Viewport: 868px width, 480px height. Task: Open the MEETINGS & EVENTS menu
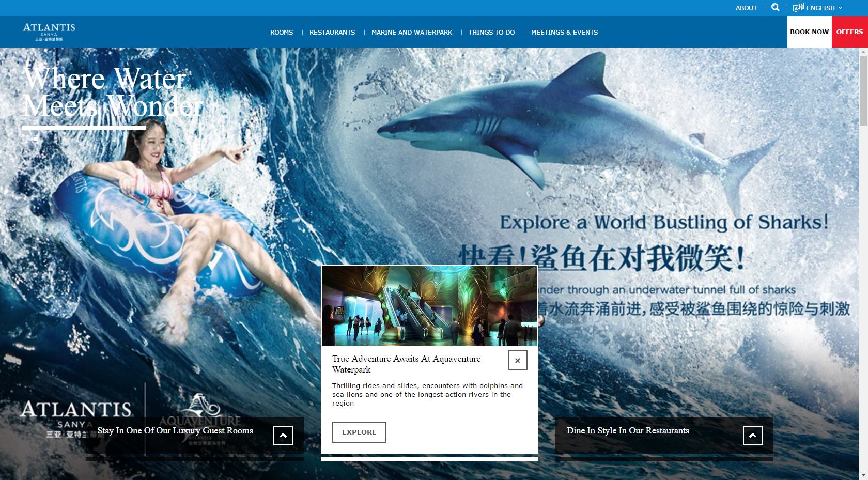point(564,32)
